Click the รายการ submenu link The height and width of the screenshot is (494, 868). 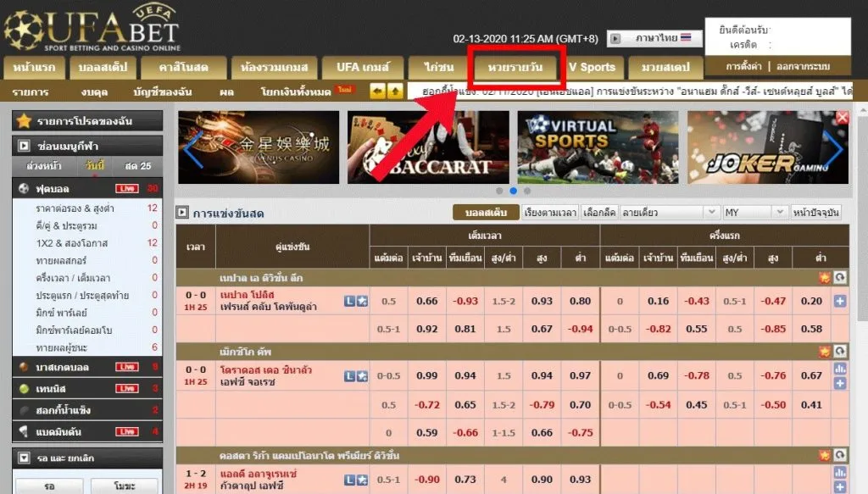pos(31,92)
